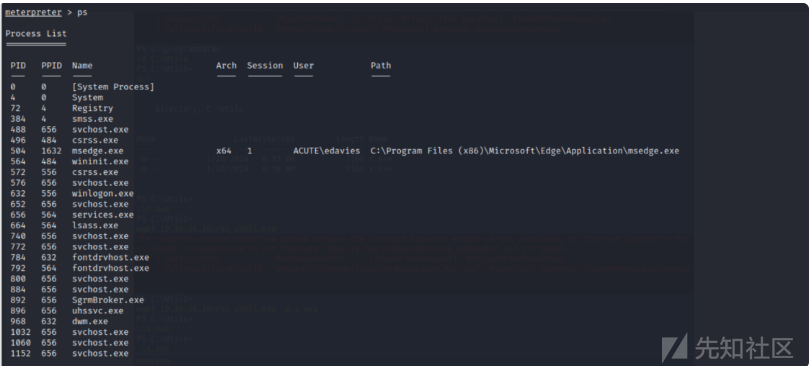Image resolution: width=809 pixels, height=366 pixels.
Task: Click csrss.exe in the PID 496 row
Action: [95, 140]
